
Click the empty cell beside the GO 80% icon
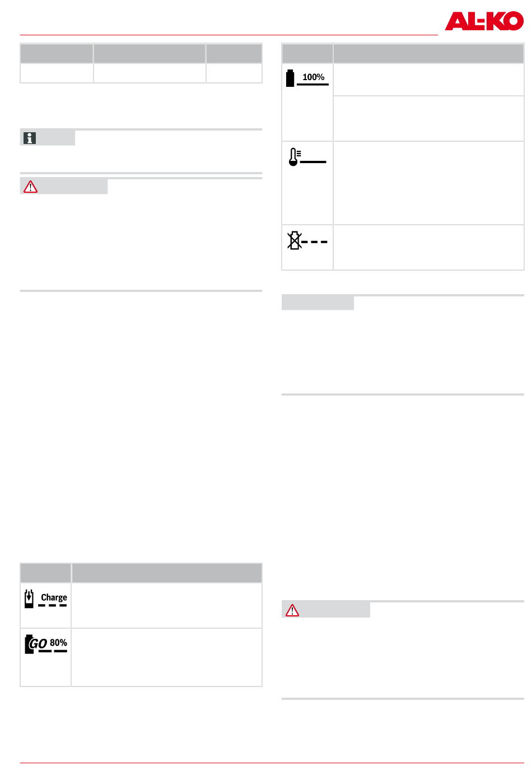[x=166, y=657]
